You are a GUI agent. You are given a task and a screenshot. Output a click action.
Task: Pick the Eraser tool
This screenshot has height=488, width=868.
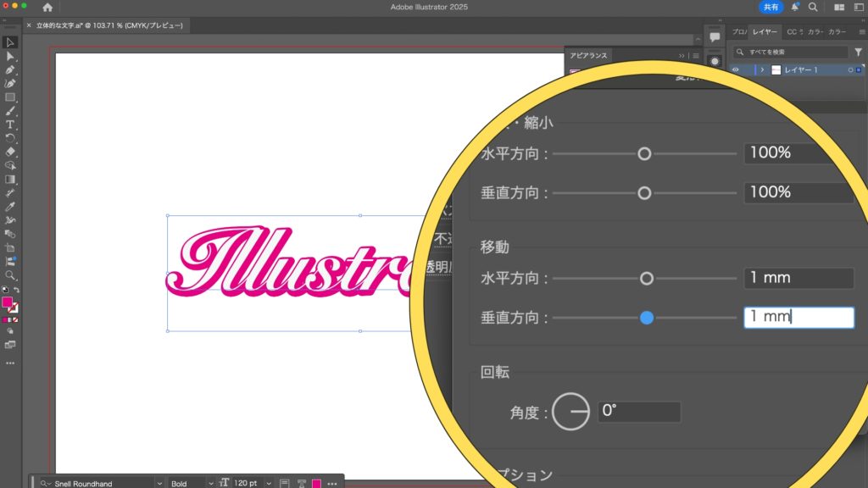[10, 152]
